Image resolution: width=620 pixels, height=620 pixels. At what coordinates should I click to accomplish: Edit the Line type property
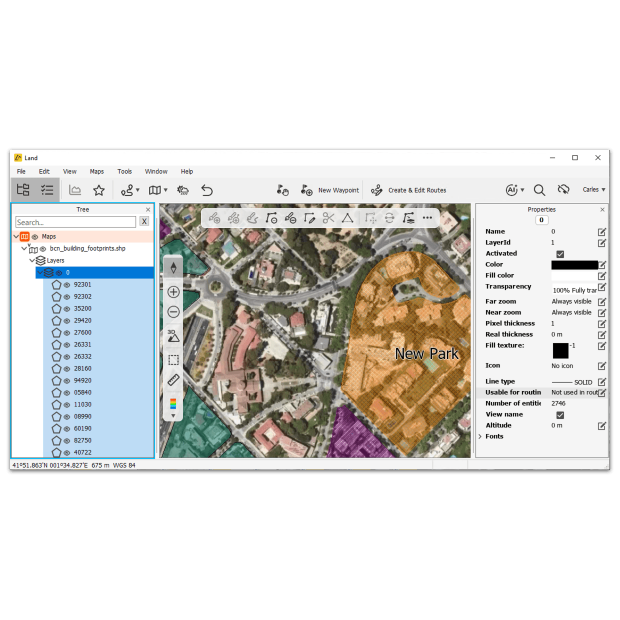click(601, 382)
